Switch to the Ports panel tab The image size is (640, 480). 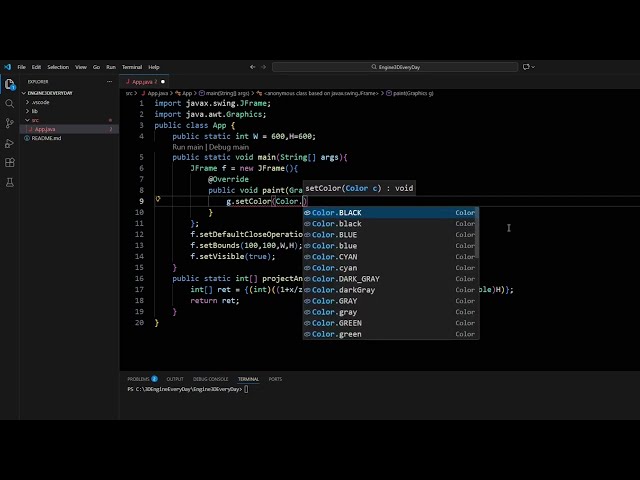[275, 379]
